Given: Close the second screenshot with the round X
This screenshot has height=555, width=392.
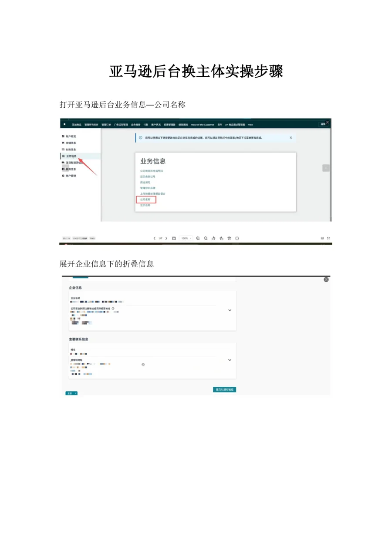Looking at the screenshot, I should [x=326, y=279].
